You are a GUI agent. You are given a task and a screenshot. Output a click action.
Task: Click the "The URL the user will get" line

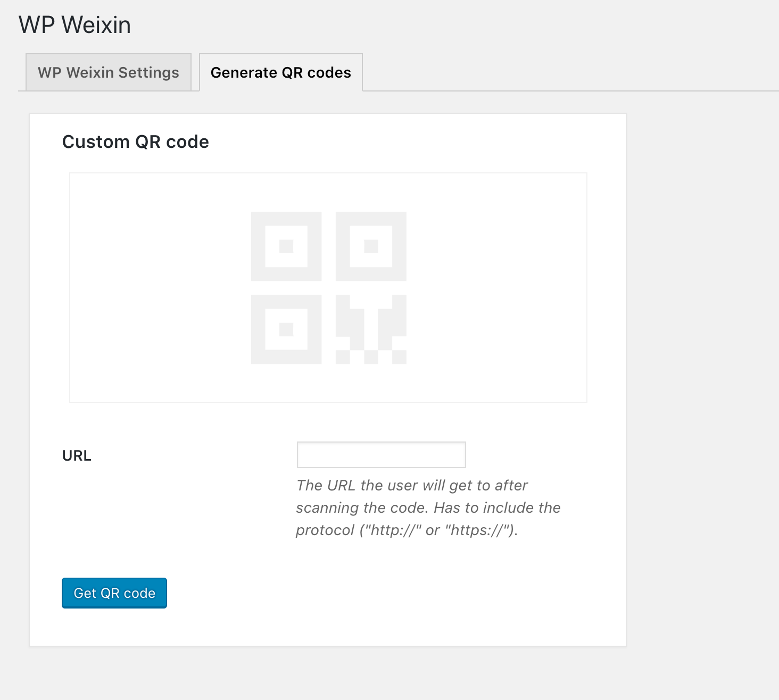[x=412, y=485]
